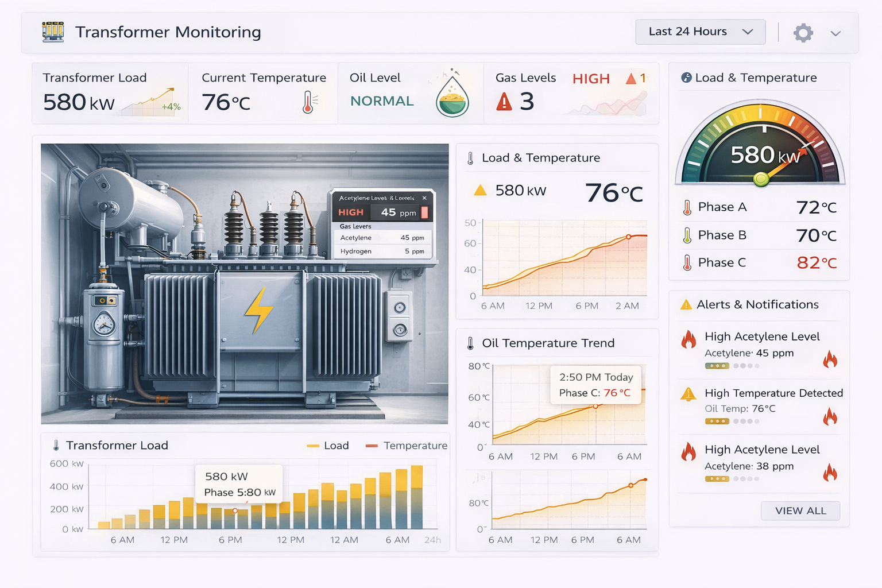The height and width of the screenshot is (588, 882).
Task: Click the 580 kW gauge needle knob
Action: coord(761,179)
